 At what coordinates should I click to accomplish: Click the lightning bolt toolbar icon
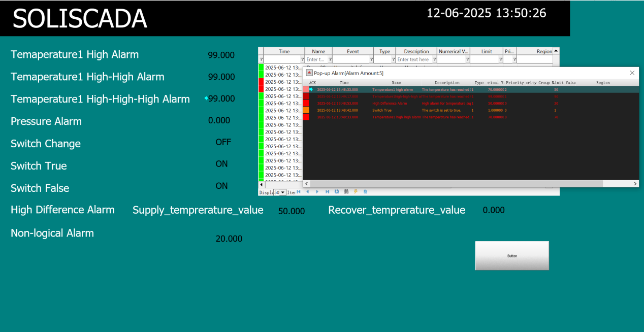(x=356, y=192)
